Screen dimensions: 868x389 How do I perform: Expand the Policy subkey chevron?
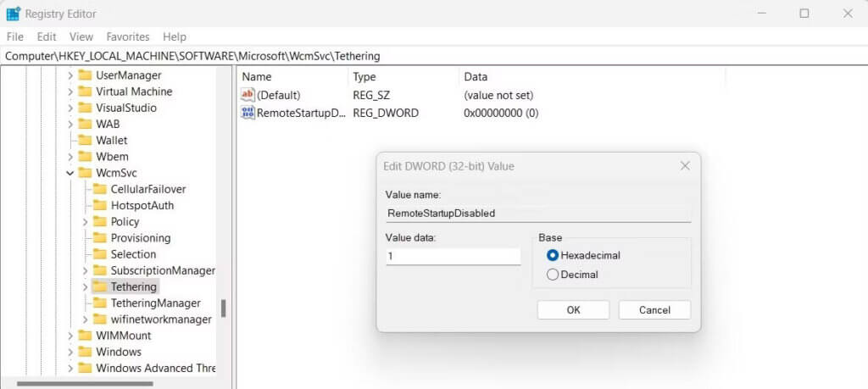(x=85, y=222)
